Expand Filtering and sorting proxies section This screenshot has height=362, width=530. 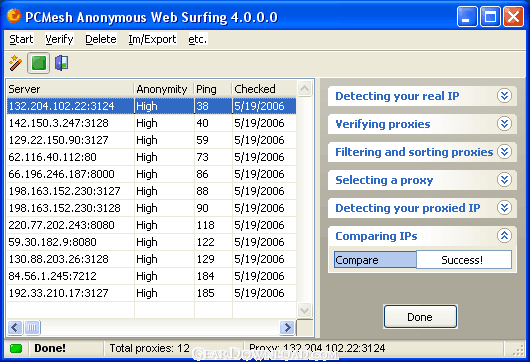[504, 152]
